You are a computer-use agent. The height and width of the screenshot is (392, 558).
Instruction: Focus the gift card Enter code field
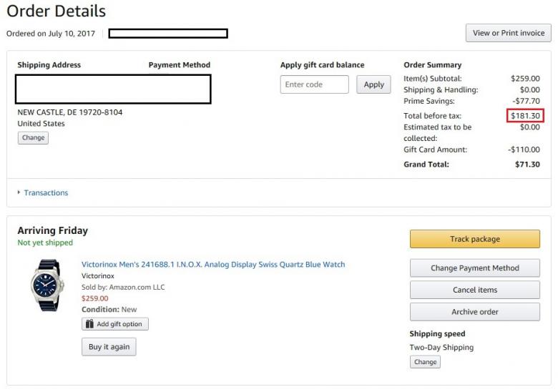(314, 84)
